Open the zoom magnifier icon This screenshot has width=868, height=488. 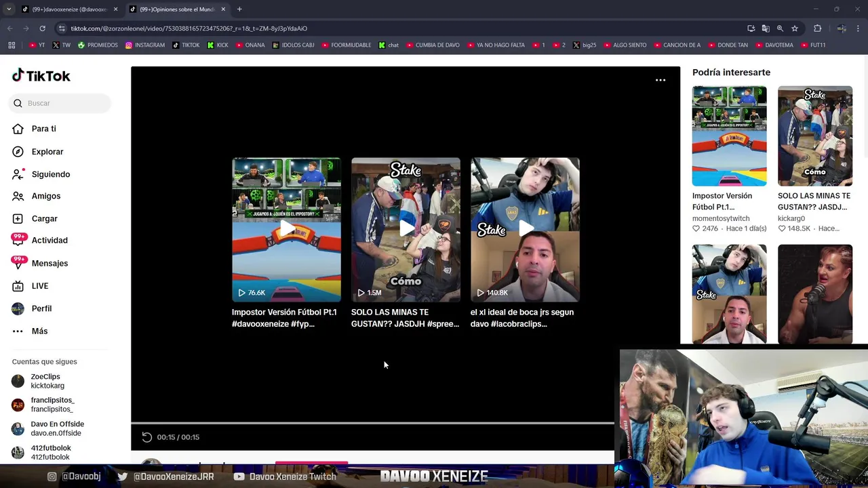[x=780, y=28]
